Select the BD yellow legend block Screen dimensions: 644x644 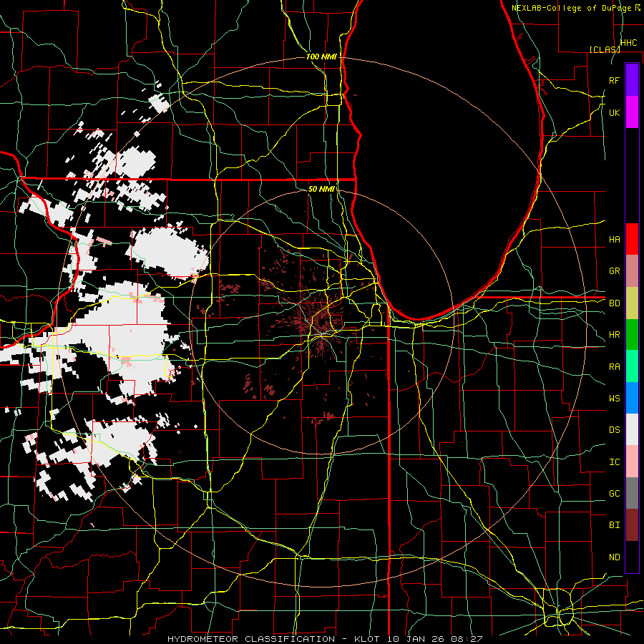632,303
